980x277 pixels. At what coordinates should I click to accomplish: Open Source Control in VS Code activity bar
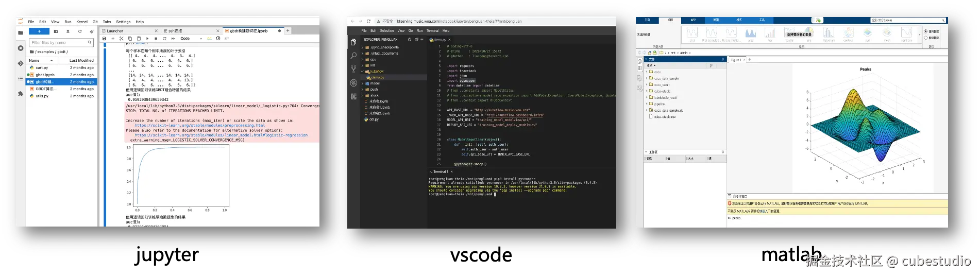(353, 69)
